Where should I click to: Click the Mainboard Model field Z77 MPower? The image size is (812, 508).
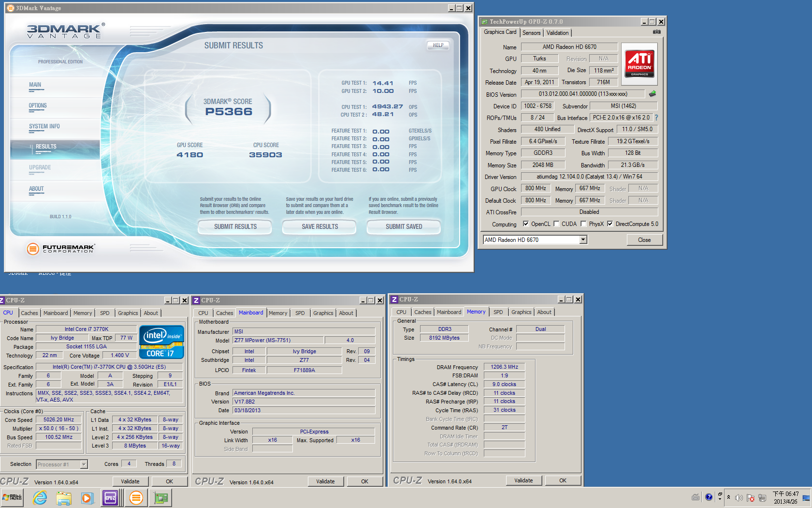pyautogui.click(x=278, y=340)
